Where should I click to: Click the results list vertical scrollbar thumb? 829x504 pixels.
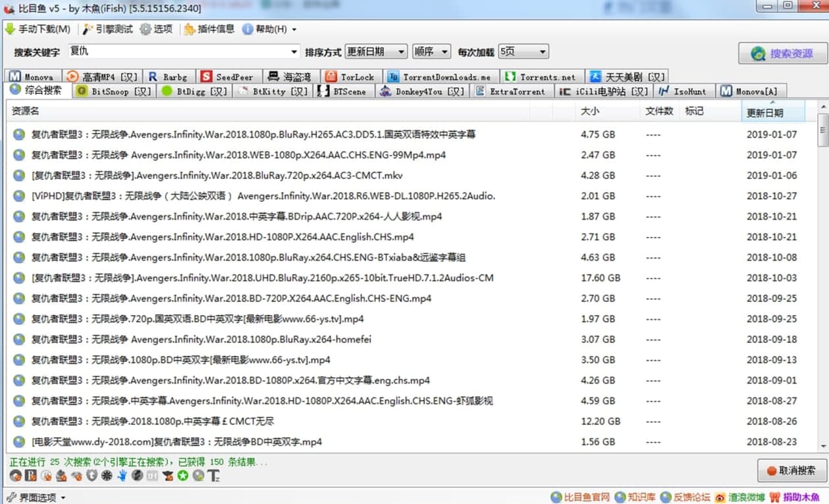(822, 130)
